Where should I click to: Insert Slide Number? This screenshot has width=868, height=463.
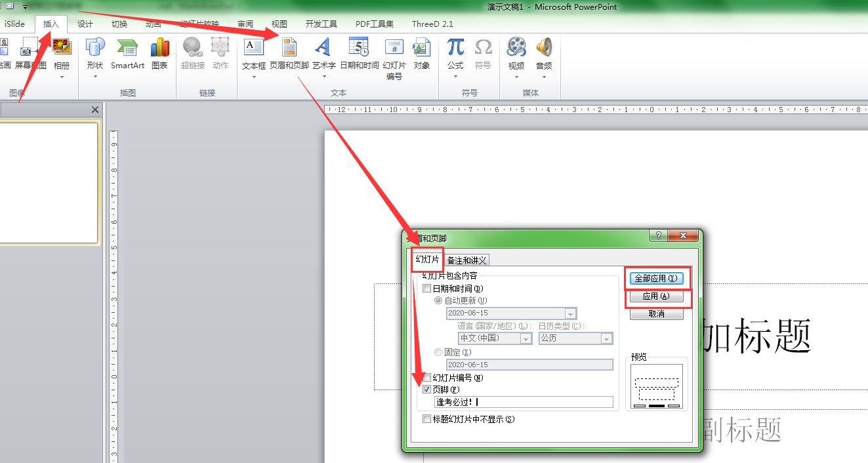click(394, 59)
